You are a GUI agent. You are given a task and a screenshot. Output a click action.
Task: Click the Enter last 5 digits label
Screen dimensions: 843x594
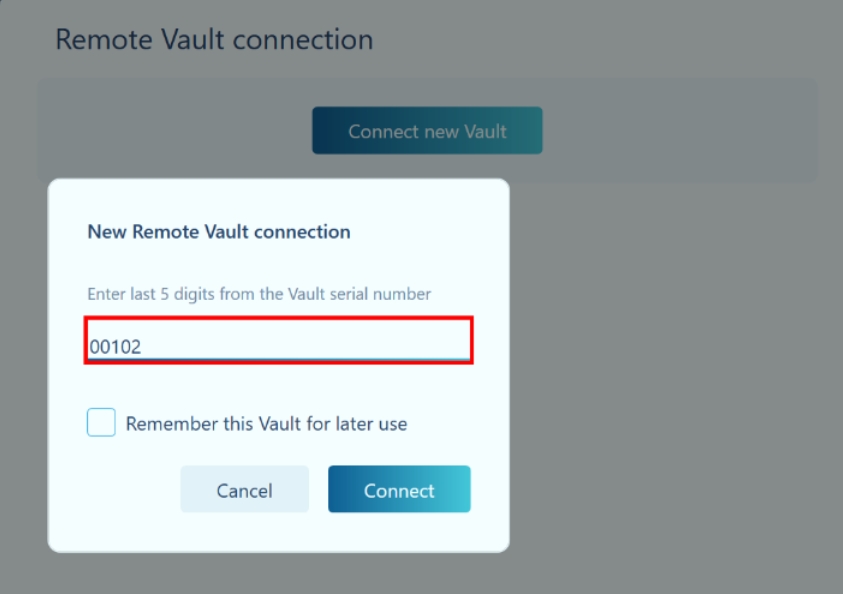point(259,294)
